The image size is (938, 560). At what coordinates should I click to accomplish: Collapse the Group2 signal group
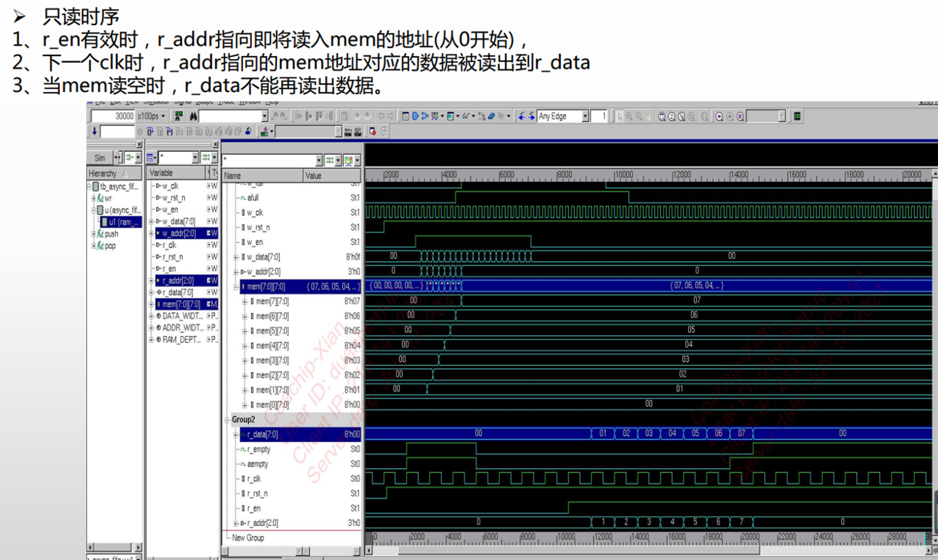click(227, 419)
